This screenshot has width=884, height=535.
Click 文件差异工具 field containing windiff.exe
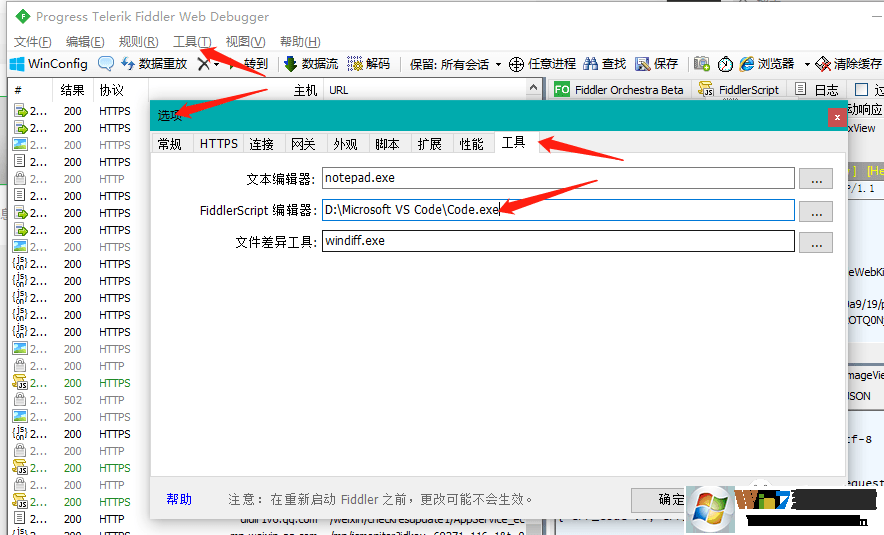click(x=558, y=241)
